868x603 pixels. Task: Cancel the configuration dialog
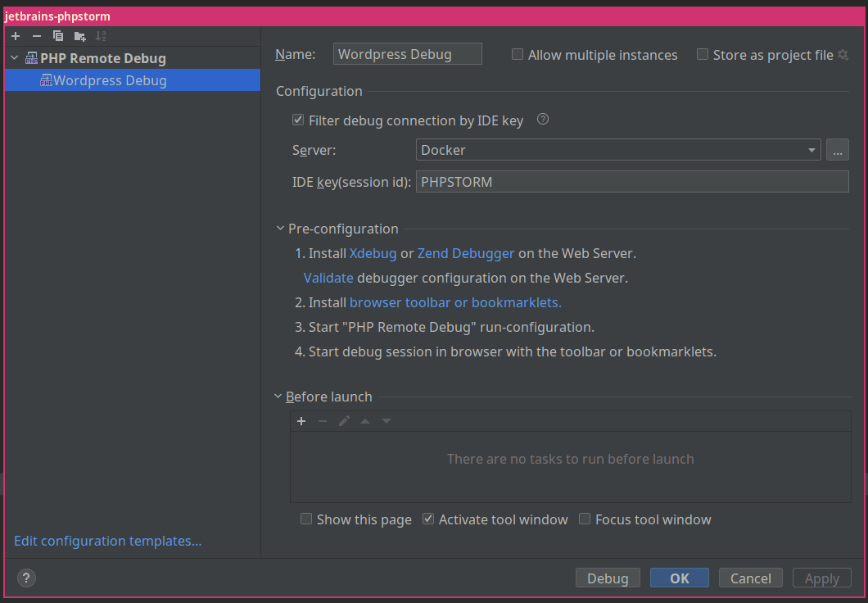[751, 578]
